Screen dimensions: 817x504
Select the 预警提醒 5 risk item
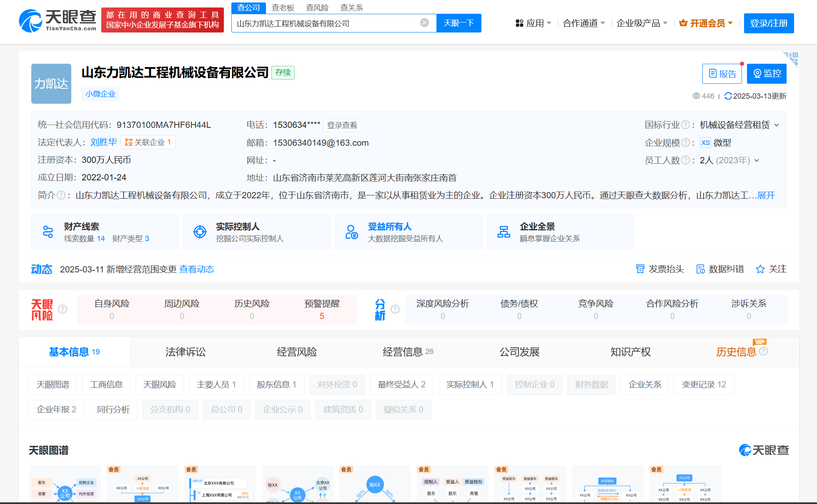click(x=322, y=309)
